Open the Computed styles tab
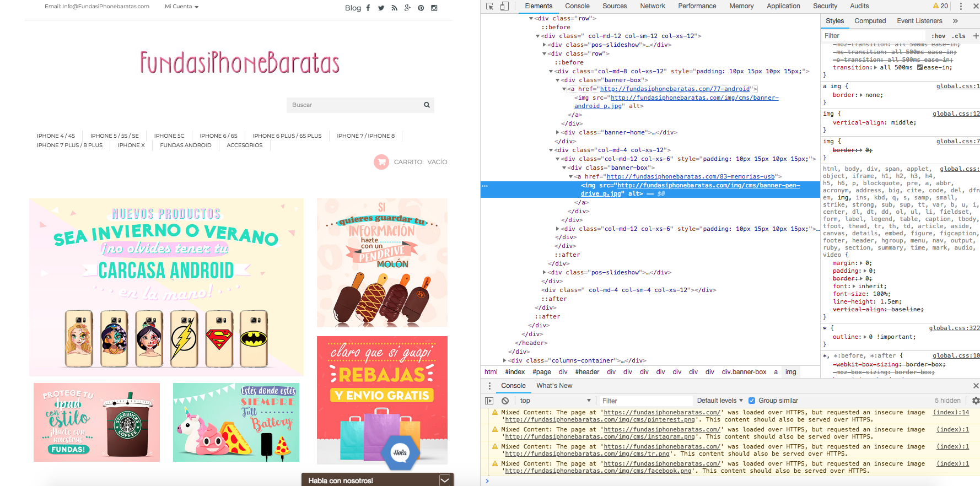 [x=870, y=21]
